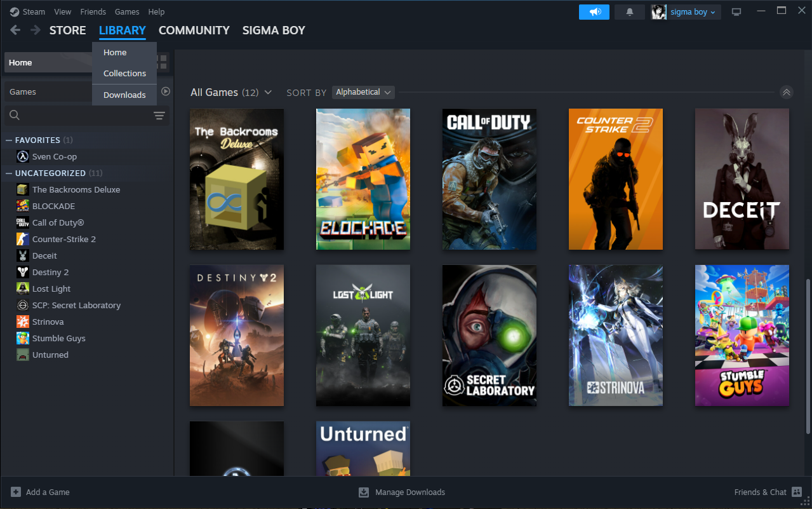This screenshot has width=812, height=509.
Task: Open the Alphabetical sort dropdown
Action: (x=363, y=92)
